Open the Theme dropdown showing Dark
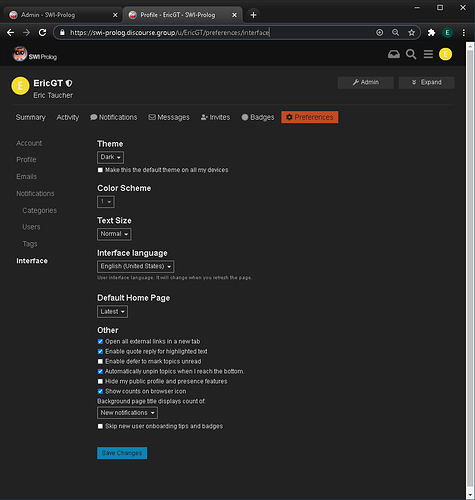Image resolution: width=475 pixels, height=500 pixels. pos(110,157)
